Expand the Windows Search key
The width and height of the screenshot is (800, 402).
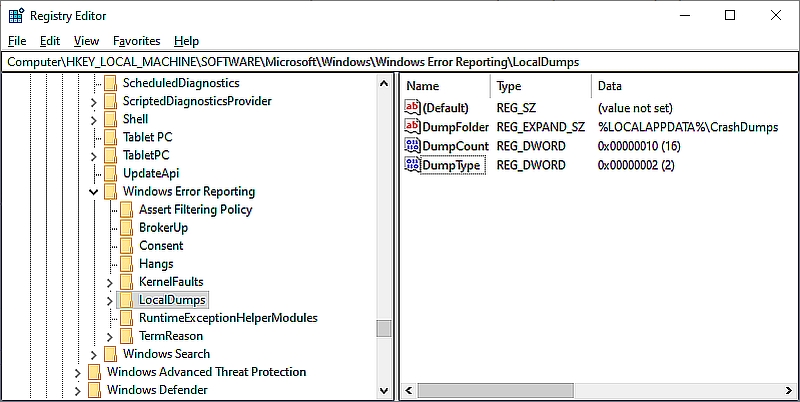pyautogui.click(x=93, y=355)
